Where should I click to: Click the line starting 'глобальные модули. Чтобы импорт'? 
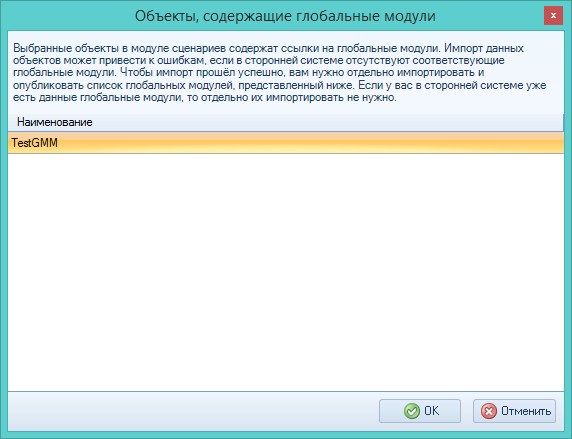pyautogui.click(x=248, y=72)
